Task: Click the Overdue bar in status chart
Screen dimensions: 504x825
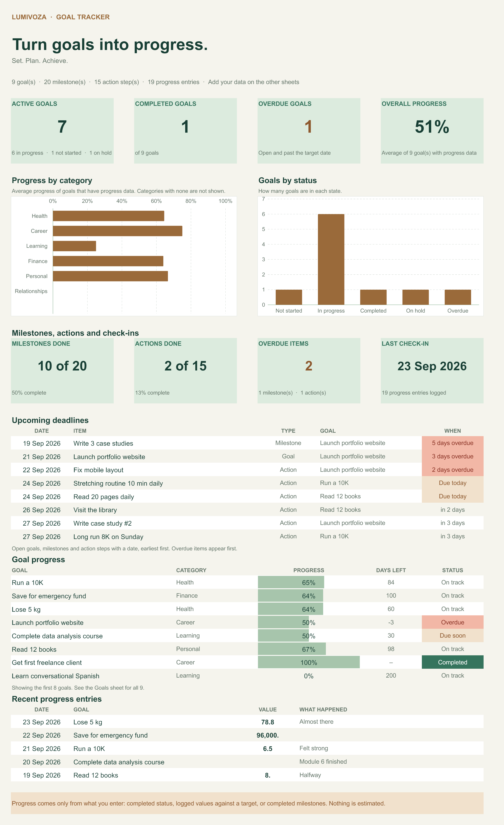Action: pyautogui.click(x=458, y=297)
